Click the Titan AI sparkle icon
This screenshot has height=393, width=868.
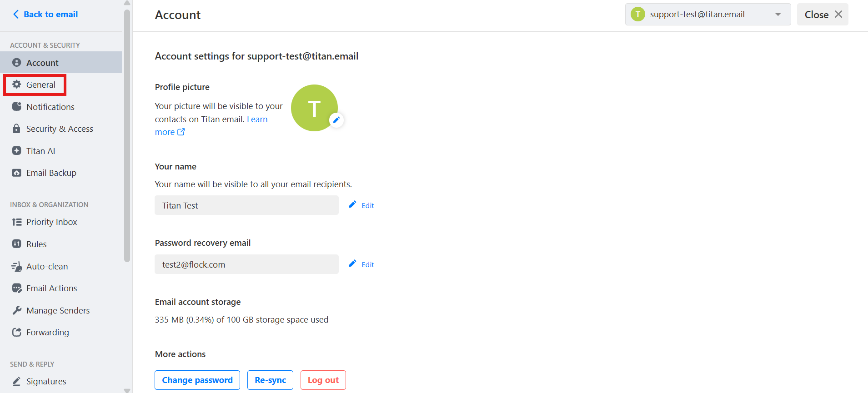coord(17,151)
